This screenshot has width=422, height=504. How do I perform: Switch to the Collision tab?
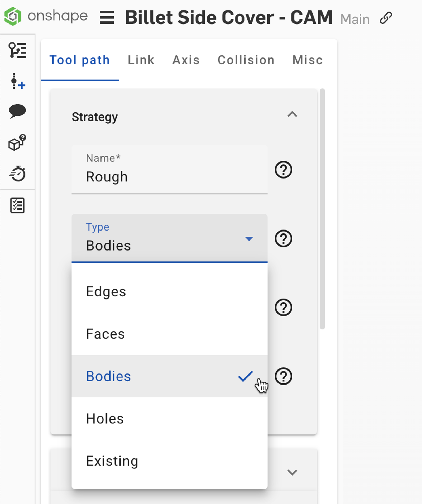246,60
